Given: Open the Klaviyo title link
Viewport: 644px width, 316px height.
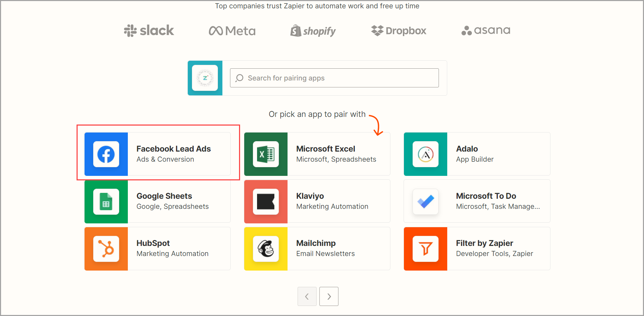Looking at the screenshot, I should pos(310,196).
